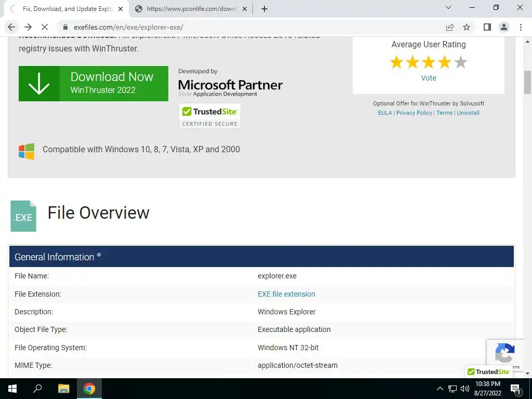This screenshot has height=399, width=532.
Task: Click the page vertical scrollbar thumb
Action: click(x=527, y=82)
